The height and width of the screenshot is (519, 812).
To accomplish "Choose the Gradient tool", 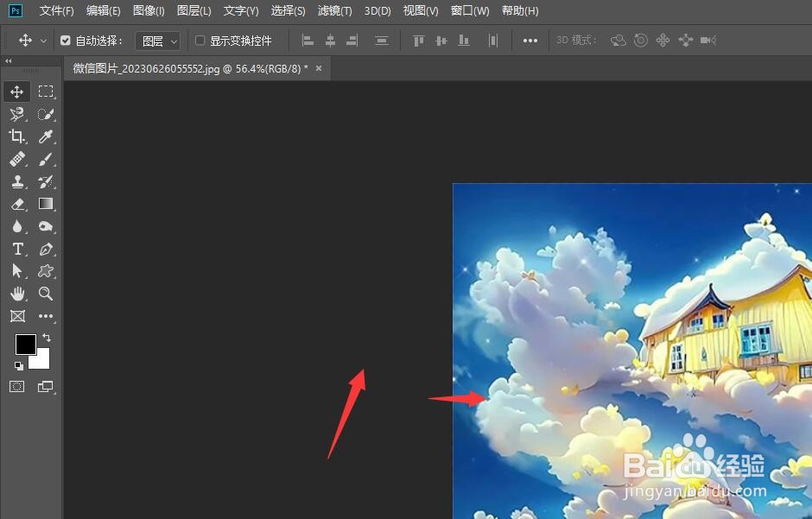I will 46,204.
